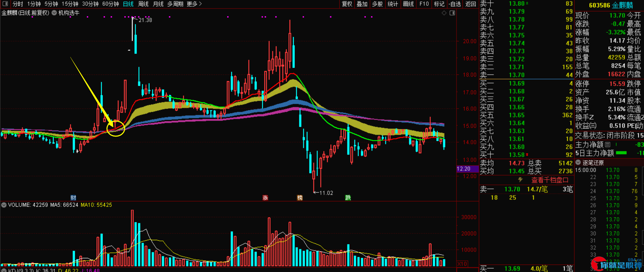
Task: Remove stock from 自选 watchlist
Action: pyautogui.click(x=455, y=4)
